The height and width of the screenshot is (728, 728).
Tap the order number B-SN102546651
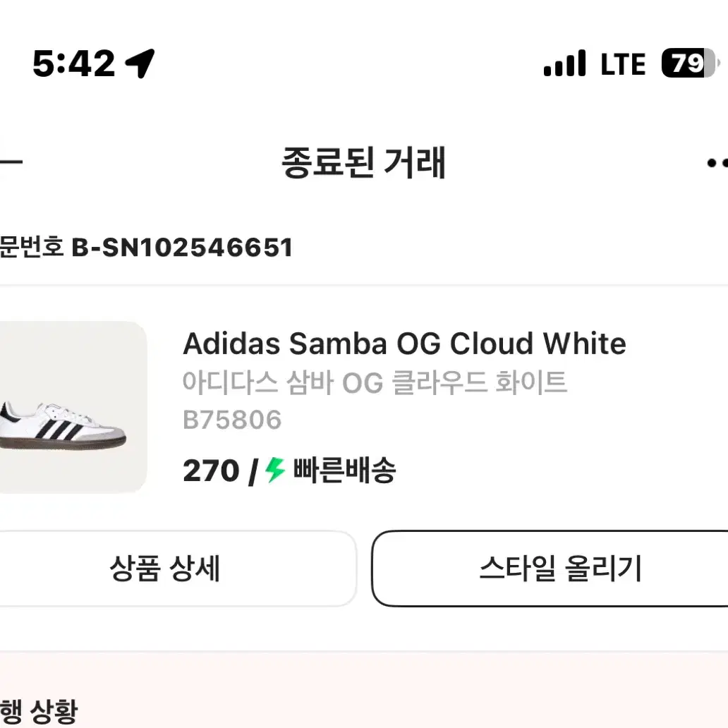pyautogui.click(x=182, y=248)
